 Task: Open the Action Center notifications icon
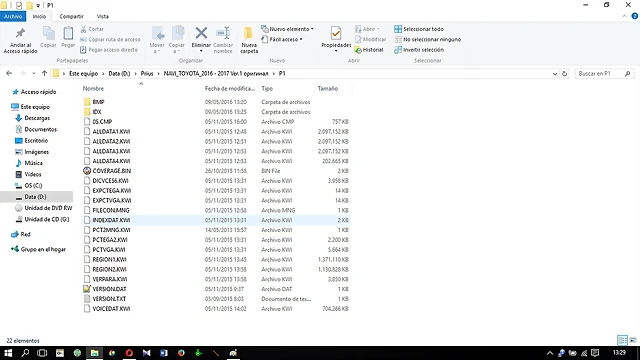(x=595, y=353)
